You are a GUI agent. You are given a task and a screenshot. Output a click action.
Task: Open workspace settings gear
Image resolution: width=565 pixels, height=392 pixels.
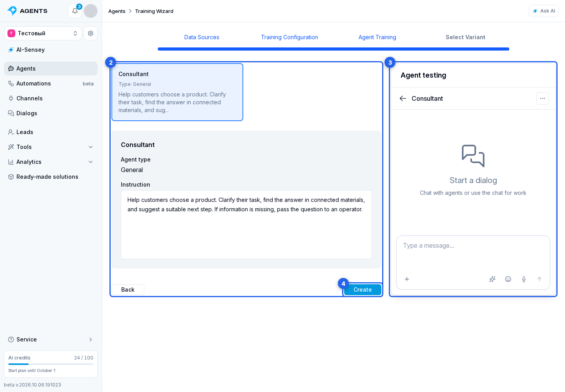tap(91, 33)
